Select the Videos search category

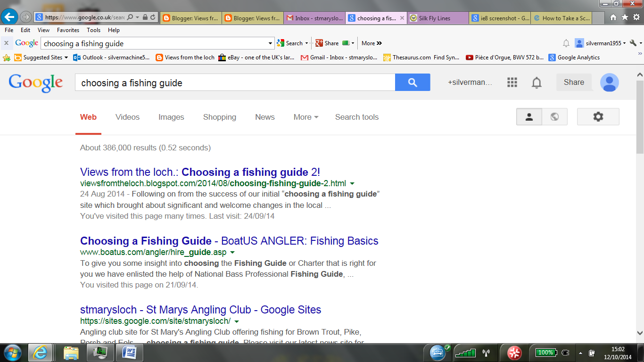click(x=127, y=117)
